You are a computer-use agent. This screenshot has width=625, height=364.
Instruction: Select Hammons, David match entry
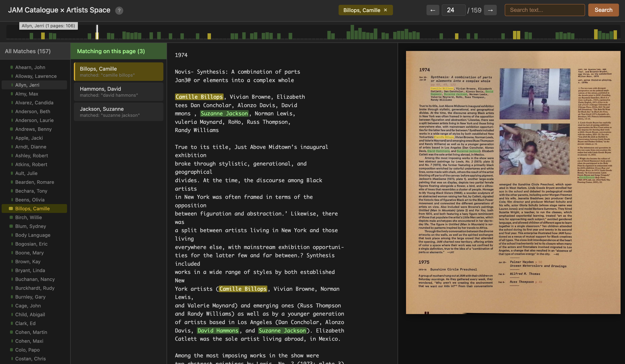[118, 92]
